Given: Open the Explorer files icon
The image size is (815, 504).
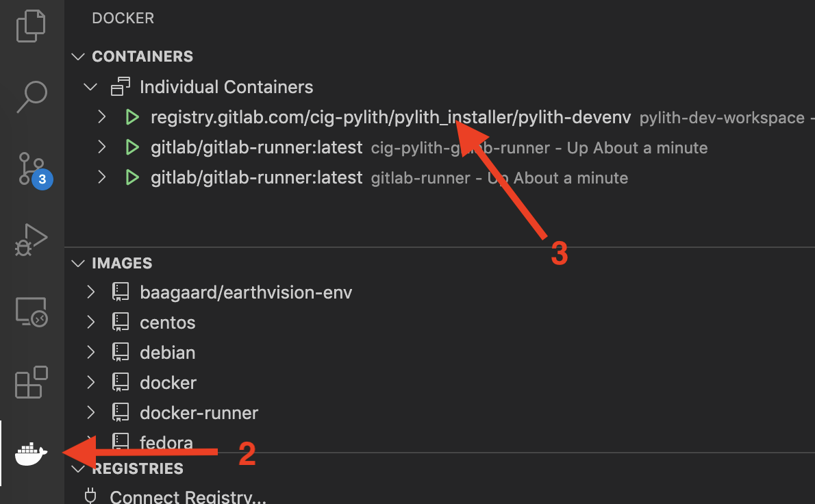Looking at the screenshot, I should pos(32,26).
